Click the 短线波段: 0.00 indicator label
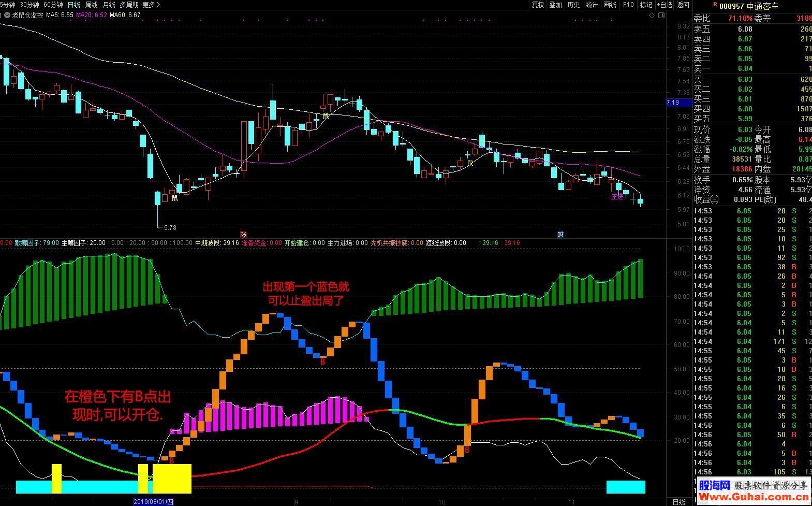Screen dimensions: 812x506 pyautogui.click(x=446, y=243)
